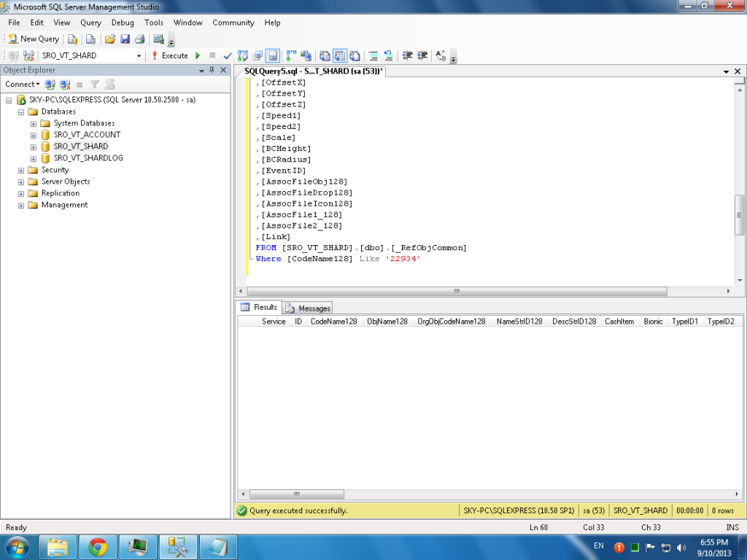Collapse the SKY-PC\SQLEXPRESS server node
The height and width of the screenshot is (560, 747).
(9, 100)
